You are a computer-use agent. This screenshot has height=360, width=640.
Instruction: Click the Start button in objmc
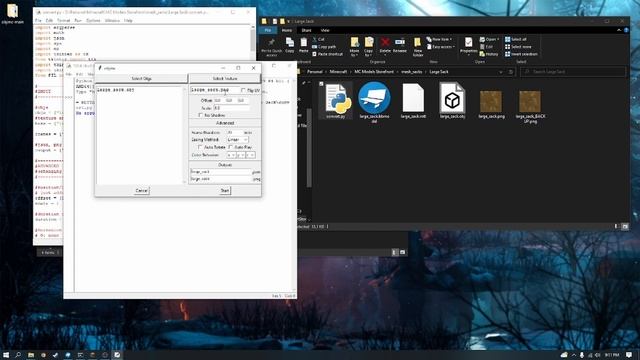click(x=225, y=191)
